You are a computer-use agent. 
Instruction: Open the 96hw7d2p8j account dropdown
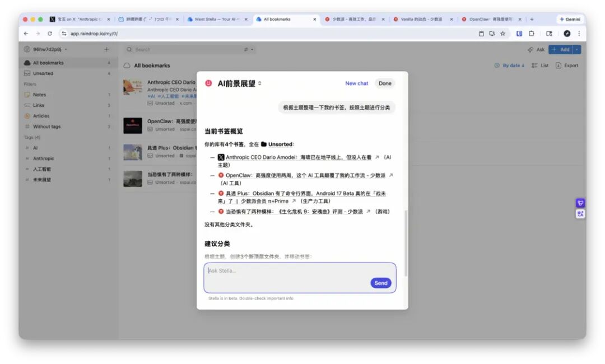tap(45, 49)
